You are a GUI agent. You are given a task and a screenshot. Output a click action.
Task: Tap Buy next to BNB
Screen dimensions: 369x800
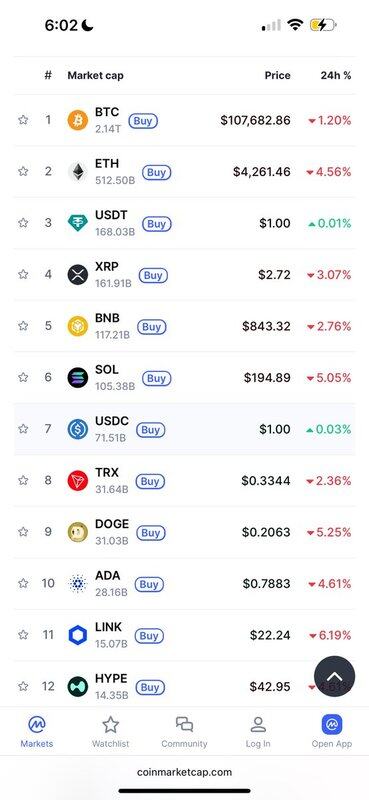pos(151,327)
